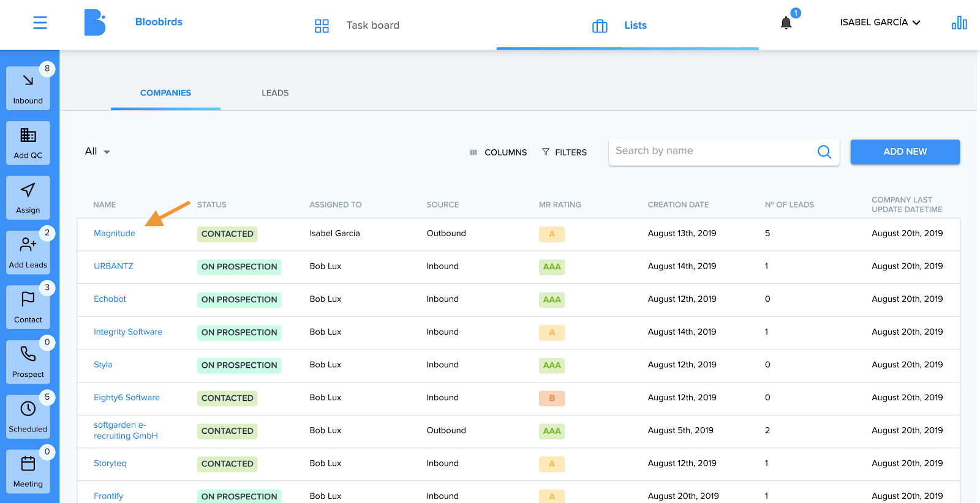Expand the All list dropdown
This screenshot has height=503, width=980.
[97, 151]
